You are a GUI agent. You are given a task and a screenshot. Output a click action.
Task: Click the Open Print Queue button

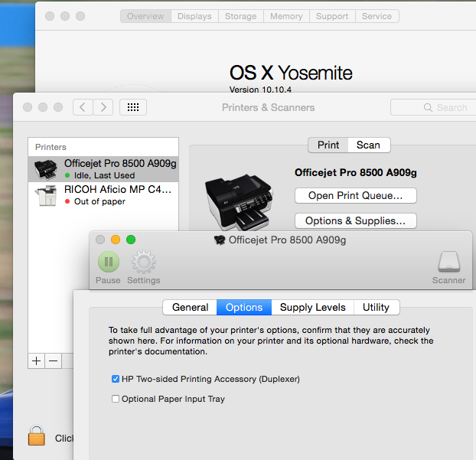(x=356, y=195)
